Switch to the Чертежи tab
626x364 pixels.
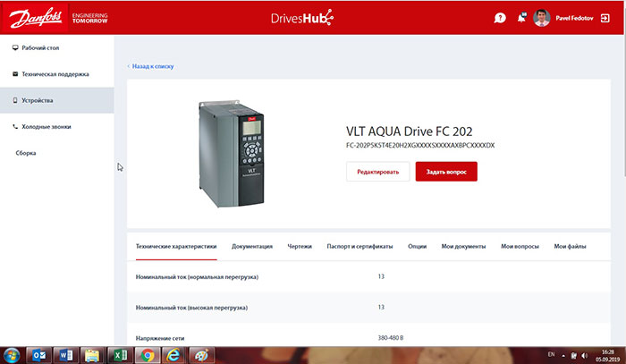(300, 246)
